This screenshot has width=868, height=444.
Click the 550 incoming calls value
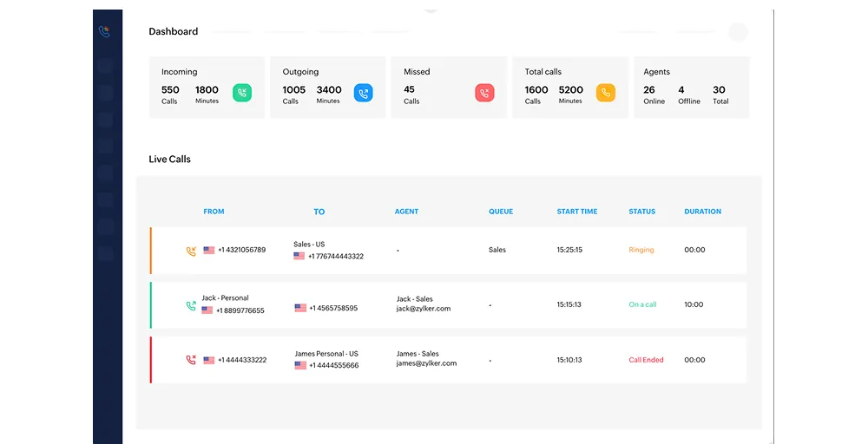[x=170, y=89]
